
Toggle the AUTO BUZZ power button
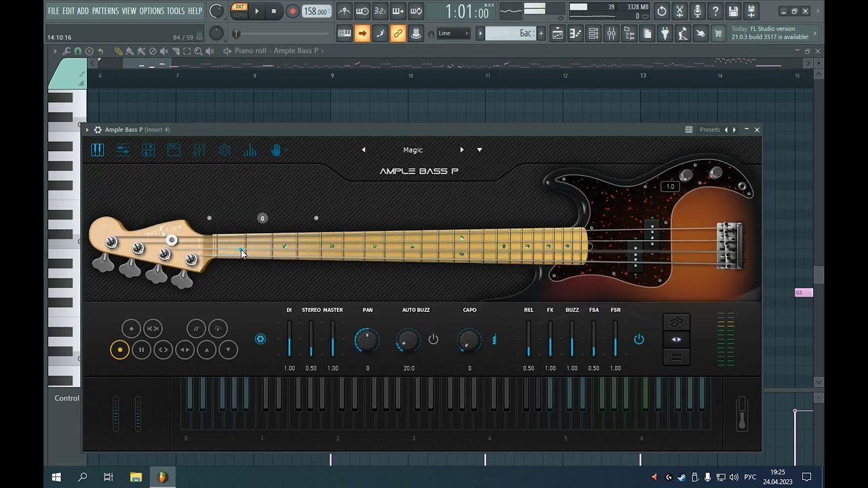click(433, 339)
